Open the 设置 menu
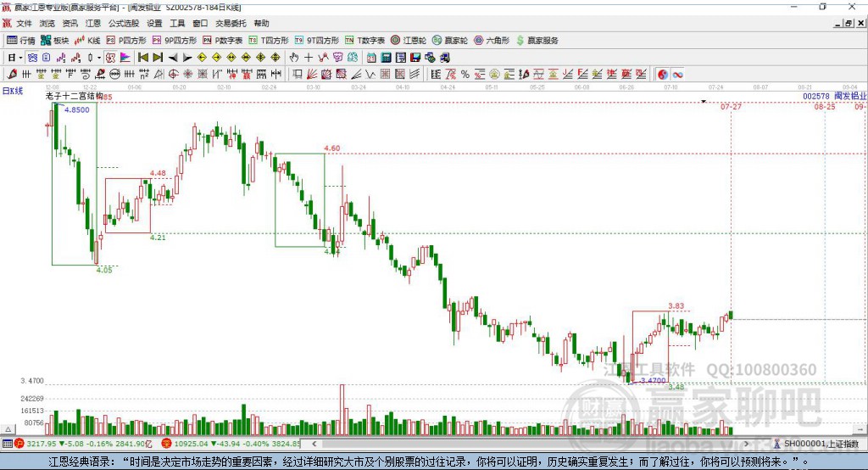Viewport: 868px width, 470px height. click(x=154, y=23)
